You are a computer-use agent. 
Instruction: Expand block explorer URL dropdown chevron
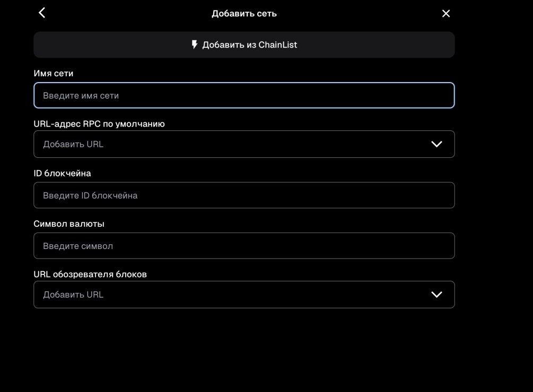pyautogui.click(x=436, y=295)
